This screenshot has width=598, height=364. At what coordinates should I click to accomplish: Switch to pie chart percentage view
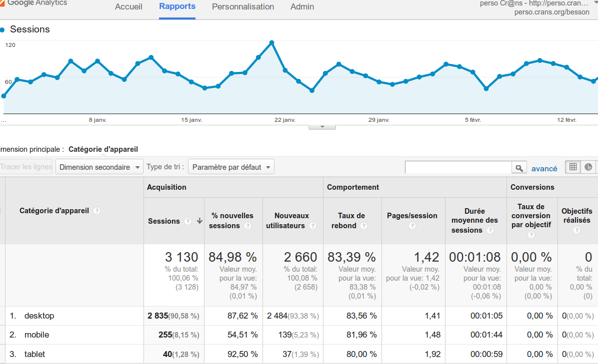[x=588, y=167]
